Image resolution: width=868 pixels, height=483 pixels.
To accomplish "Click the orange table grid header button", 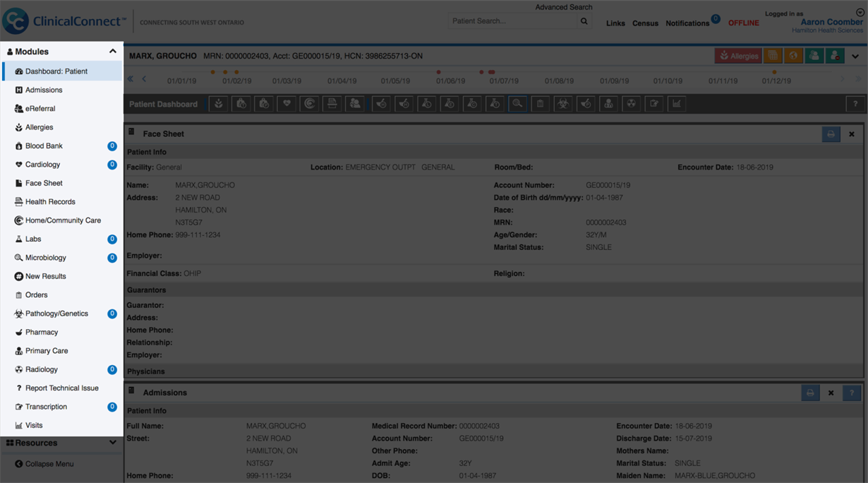I will pyautogui.click(x=773, y=56).
